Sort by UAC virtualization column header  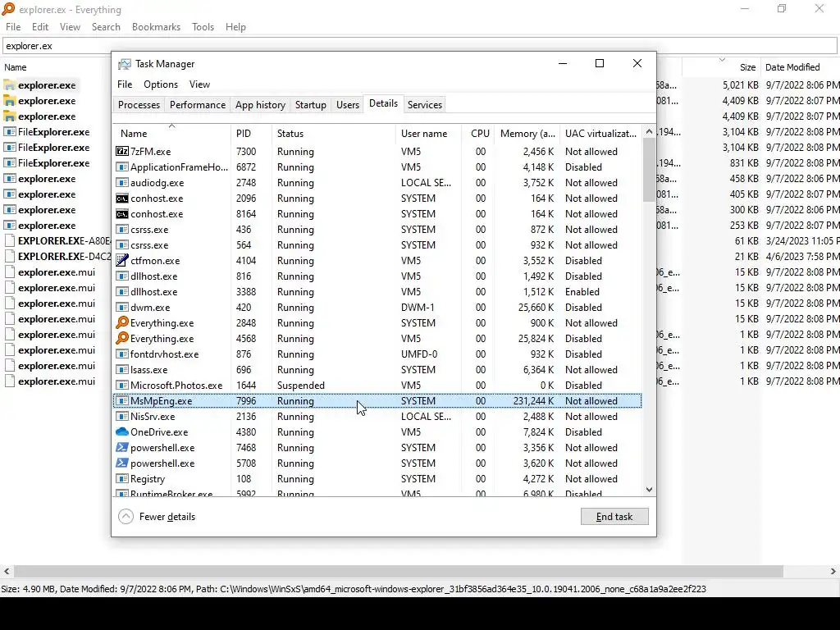(600, 134)
